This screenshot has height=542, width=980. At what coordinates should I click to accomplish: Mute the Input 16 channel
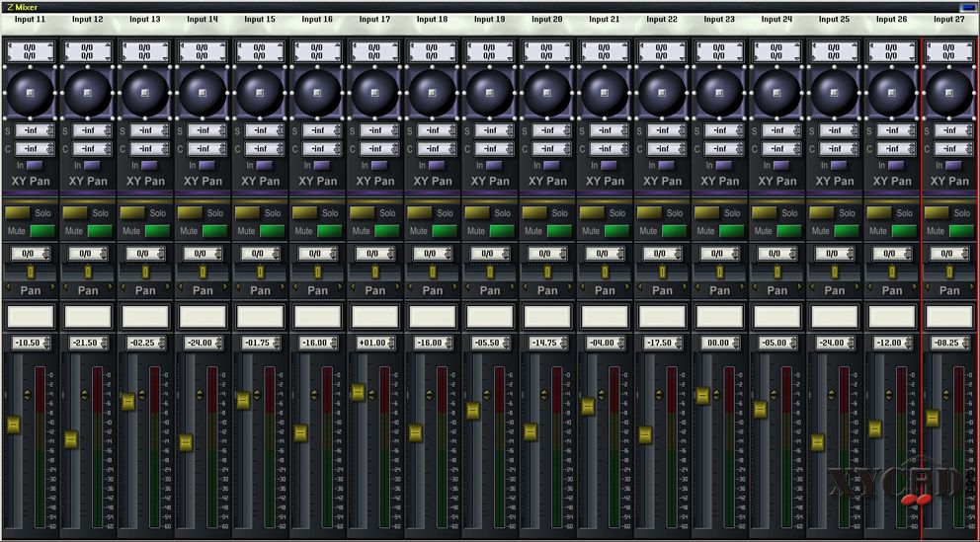tap(330, 231)
